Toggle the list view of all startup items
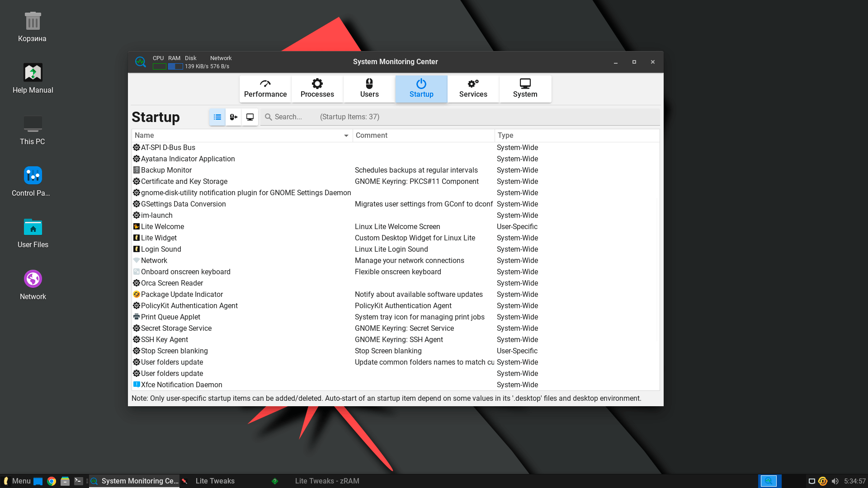 (x=217, y=117)
